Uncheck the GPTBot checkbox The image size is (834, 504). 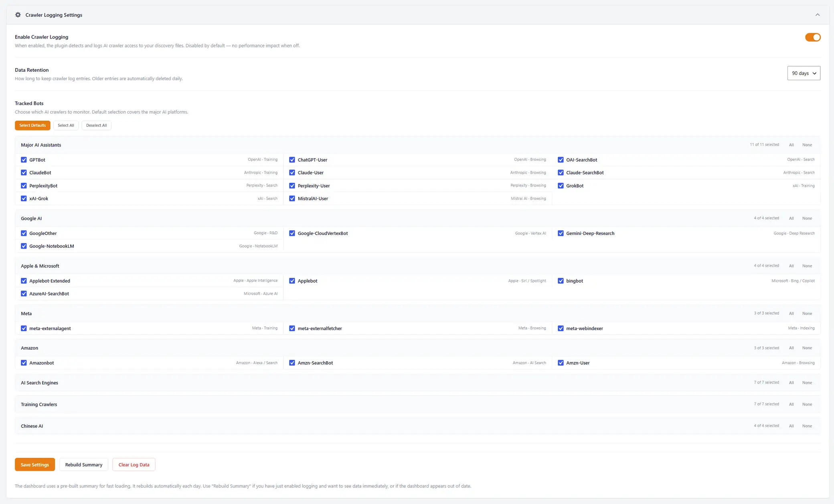click(24, 160)
